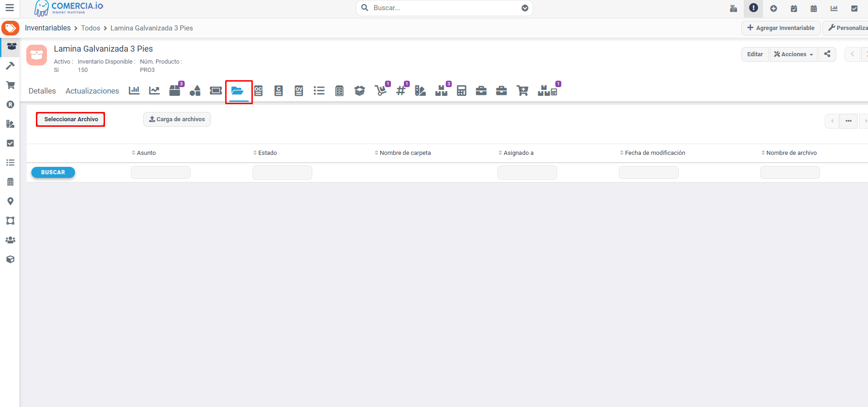Go to previous record arrow beside share
The height and width of the screenshot is (407, 868).
pyautogui.click(x=852, y=54)
